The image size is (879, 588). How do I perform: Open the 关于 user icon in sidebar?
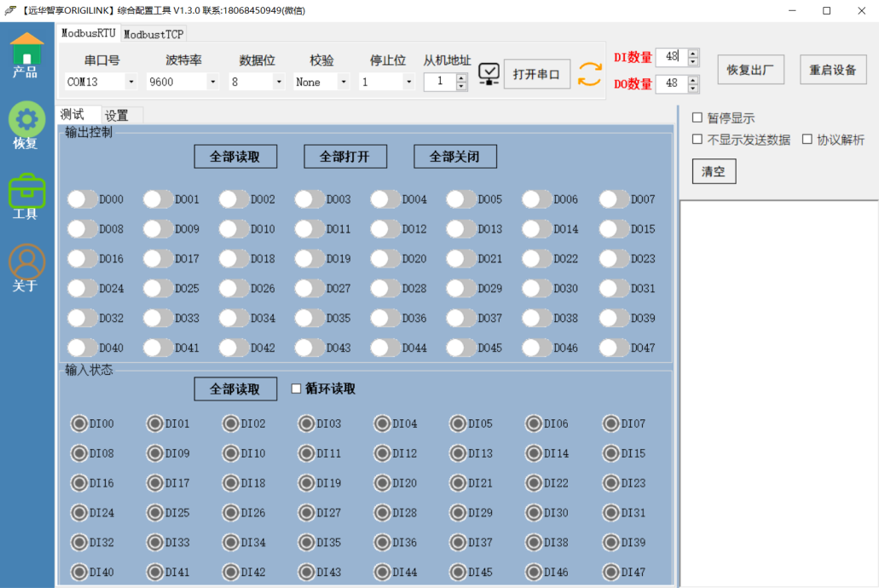point(26,262)
